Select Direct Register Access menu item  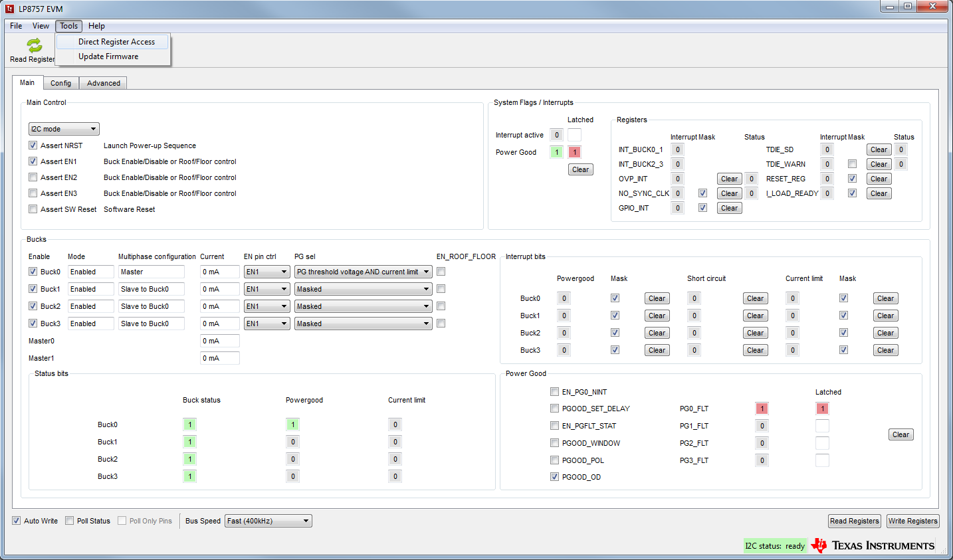(x=112, y=42)
